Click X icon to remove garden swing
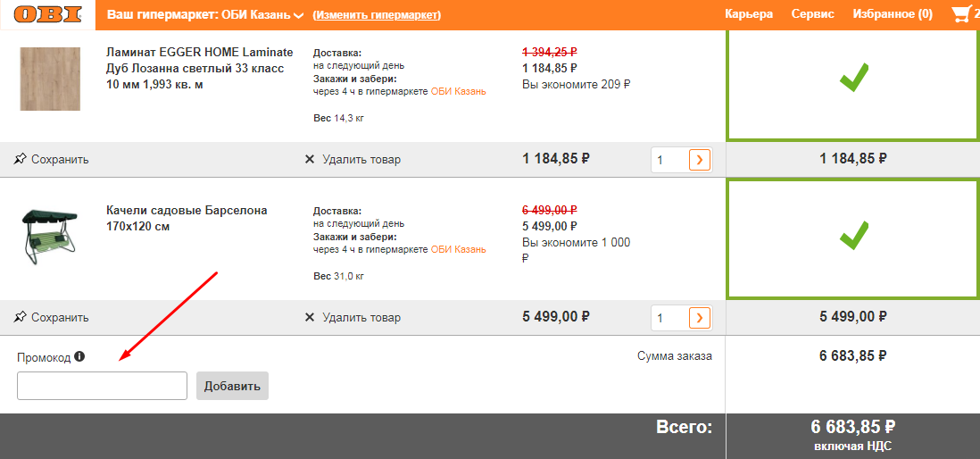 point(310,318)
